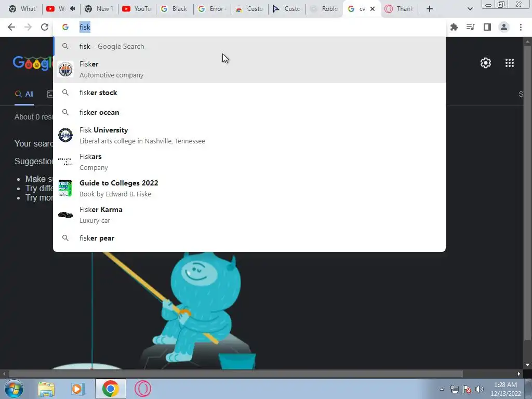Click the horizontal scrollbar thumb

tap(236, 374)
